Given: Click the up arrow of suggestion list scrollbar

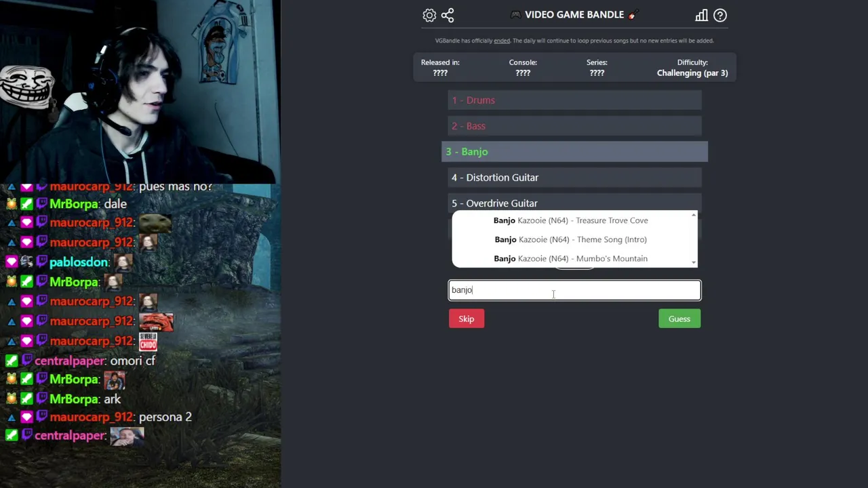Looking at the screenshot, I should tap(693, 215).
